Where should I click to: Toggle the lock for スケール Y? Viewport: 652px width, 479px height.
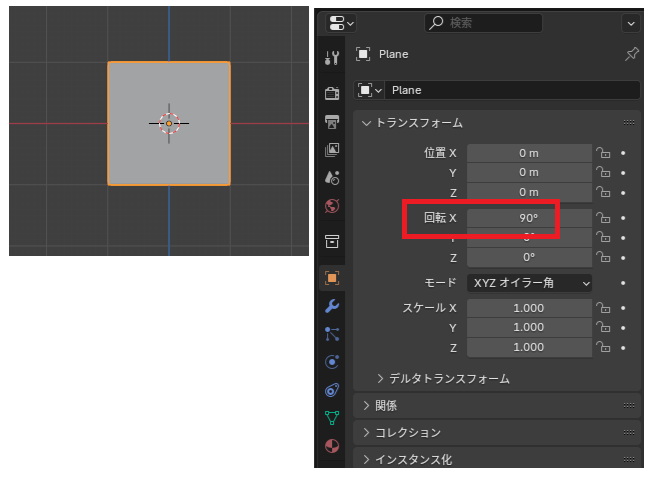tap(603, 328)
